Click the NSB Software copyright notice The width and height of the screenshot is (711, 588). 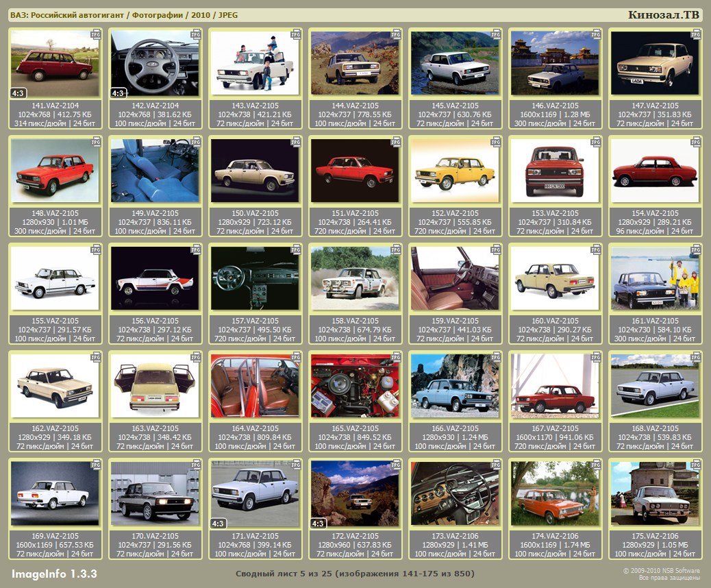(661, 574)
